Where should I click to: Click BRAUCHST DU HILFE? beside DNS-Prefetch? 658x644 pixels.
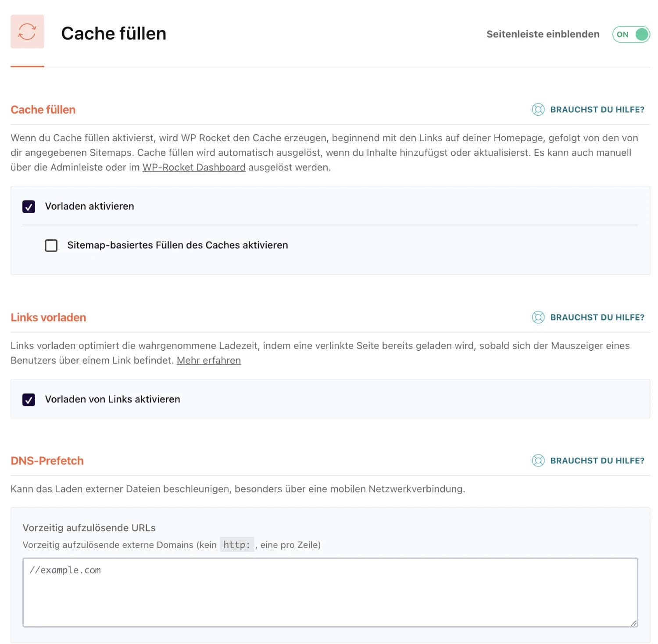(x=597, y=461)
